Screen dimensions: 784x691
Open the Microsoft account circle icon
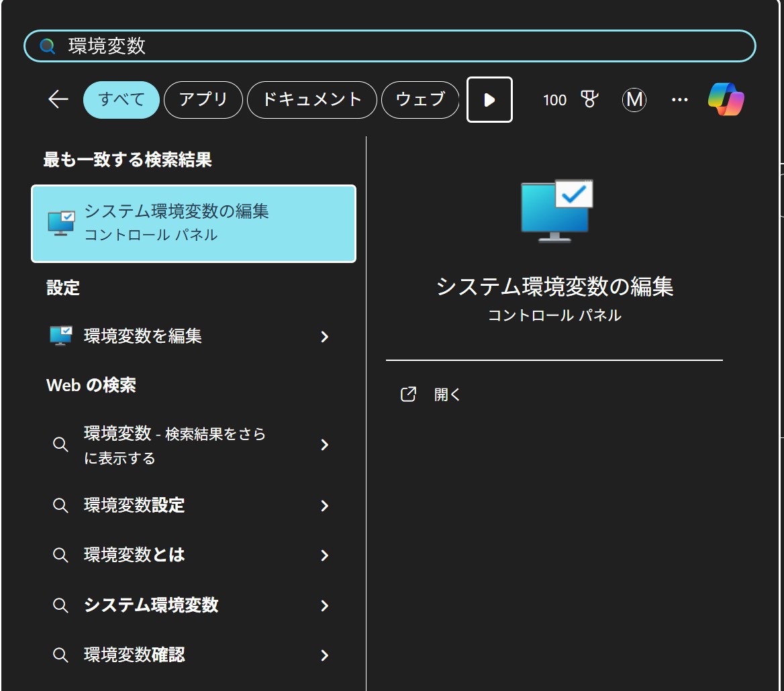click(x=634, y=100)
